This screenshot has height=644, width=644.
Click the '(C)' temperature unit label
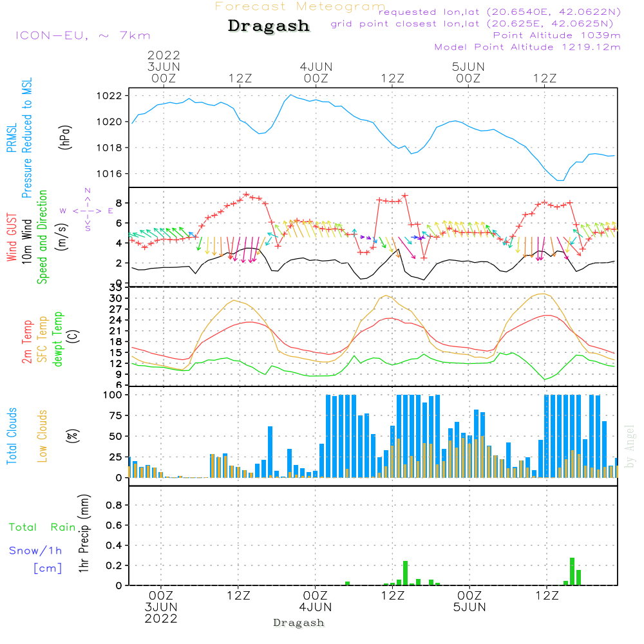(73, 336)
